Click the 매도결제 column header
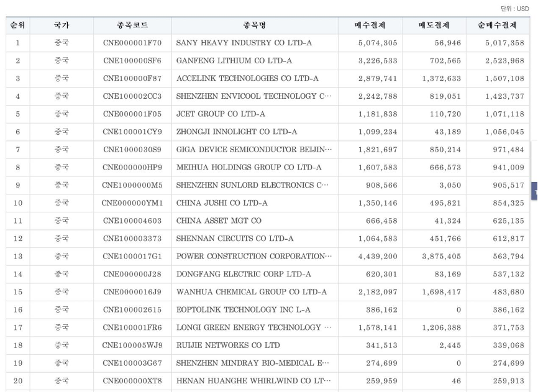This screenshot has width=538, height=392. coord(434,24)
